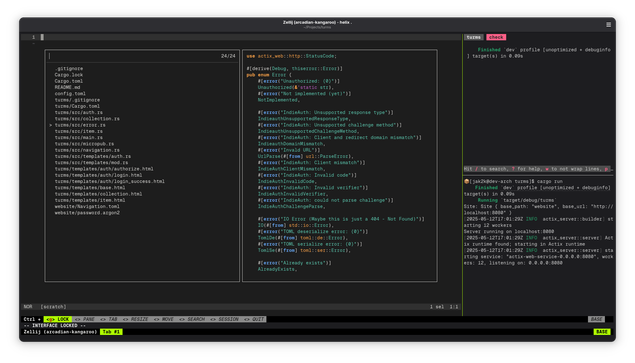Click the file picker search input

point(134,56)
